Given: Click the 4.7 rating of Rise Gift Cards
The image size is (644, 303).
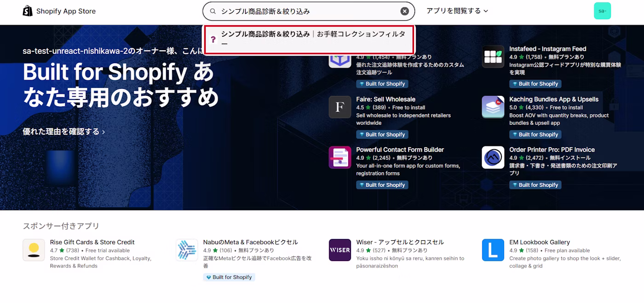Looking at the screenshot, I should point(65,251).
